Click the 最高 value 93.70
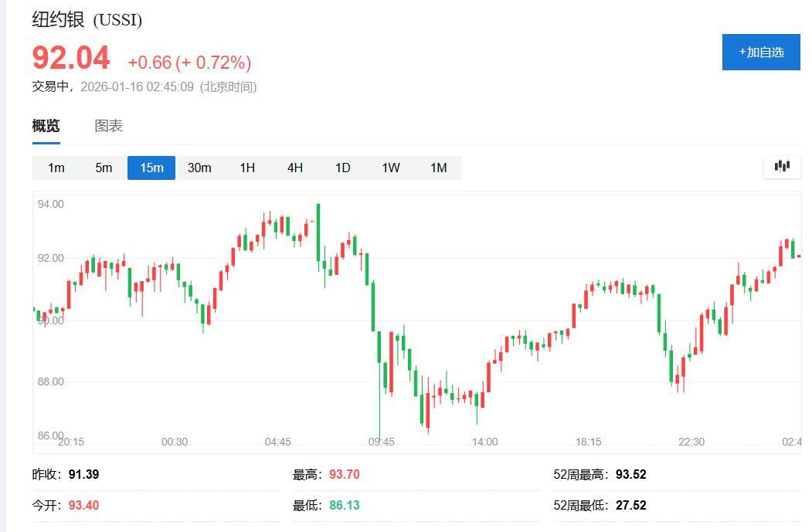812x532 pixels. point(345,474)
